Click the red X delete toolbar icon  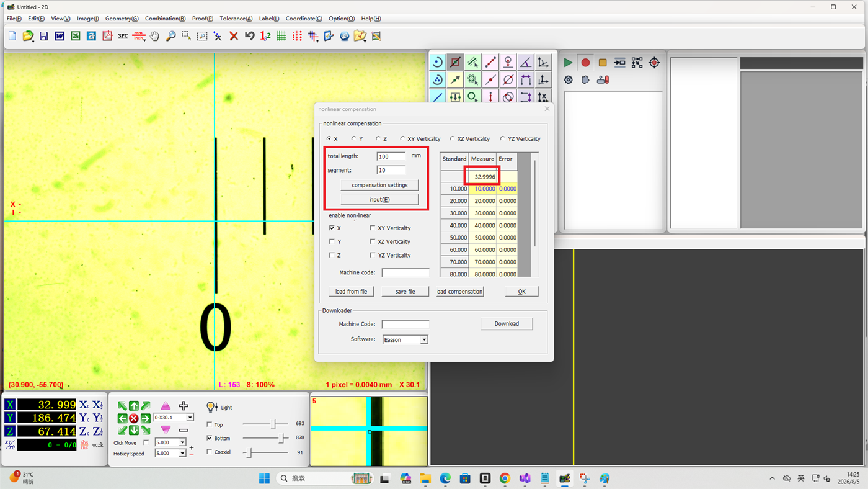234,36
